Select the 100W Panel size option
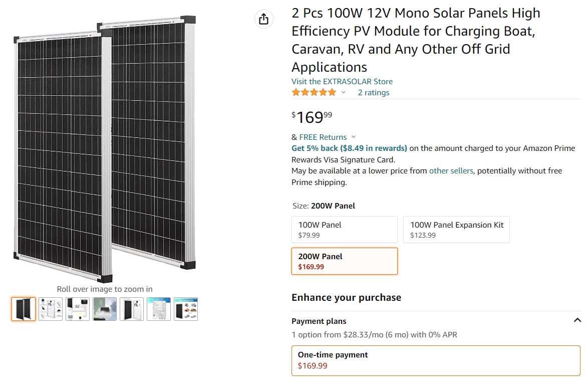588x377 pixels. [x=344, y=230]
